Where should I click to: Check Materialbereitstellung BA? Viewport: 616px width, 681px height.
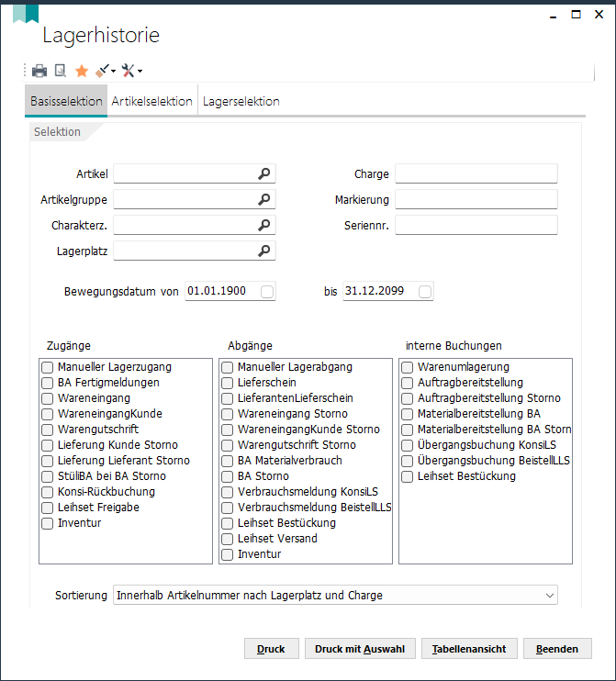407,414
